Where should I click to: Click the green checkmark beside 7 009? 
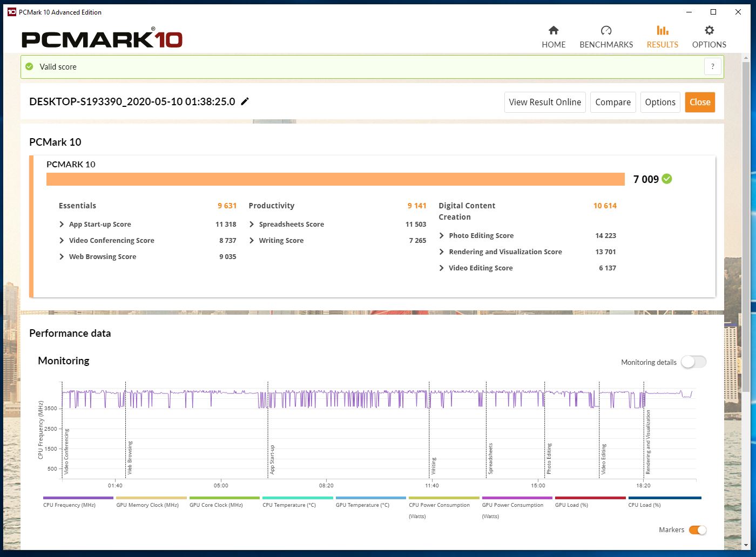tap(667, 179)
